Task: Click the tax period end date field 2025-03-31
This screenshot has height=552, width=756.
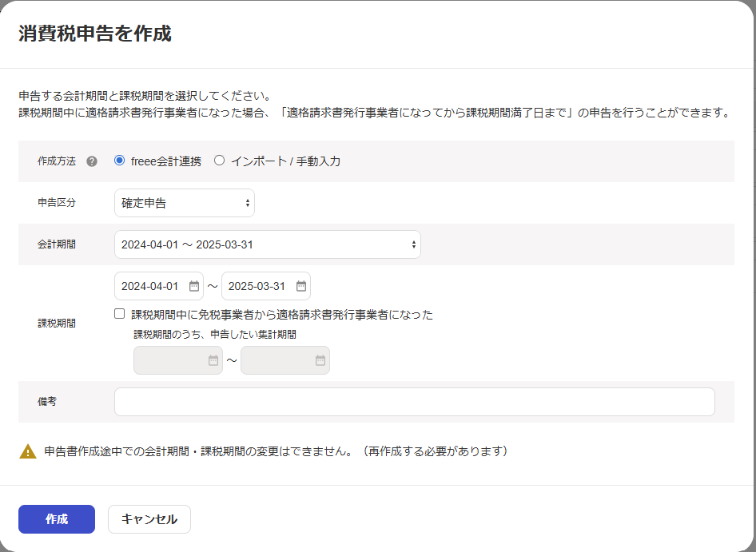Action: [265, 286]
